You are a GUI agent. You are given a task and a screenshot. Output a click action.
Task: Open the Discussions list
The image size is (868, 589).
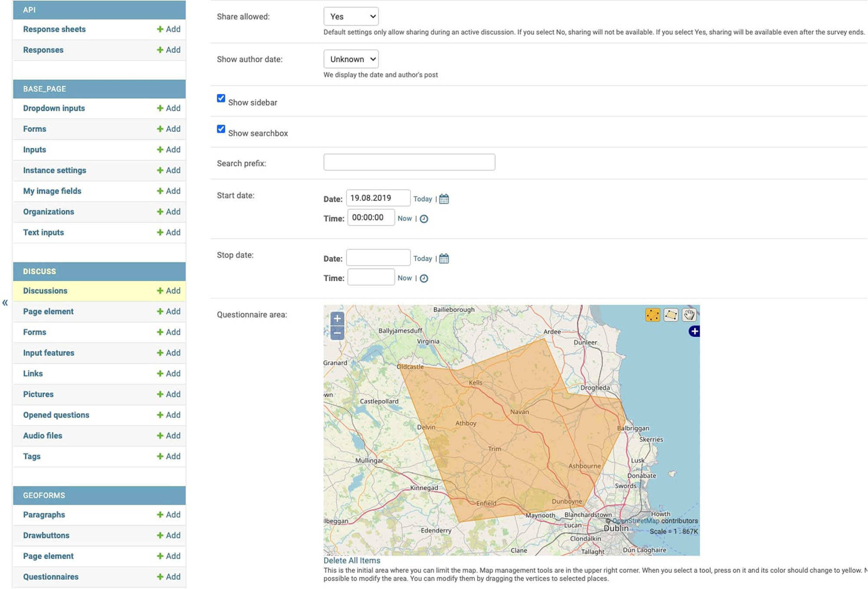point(45,291)
